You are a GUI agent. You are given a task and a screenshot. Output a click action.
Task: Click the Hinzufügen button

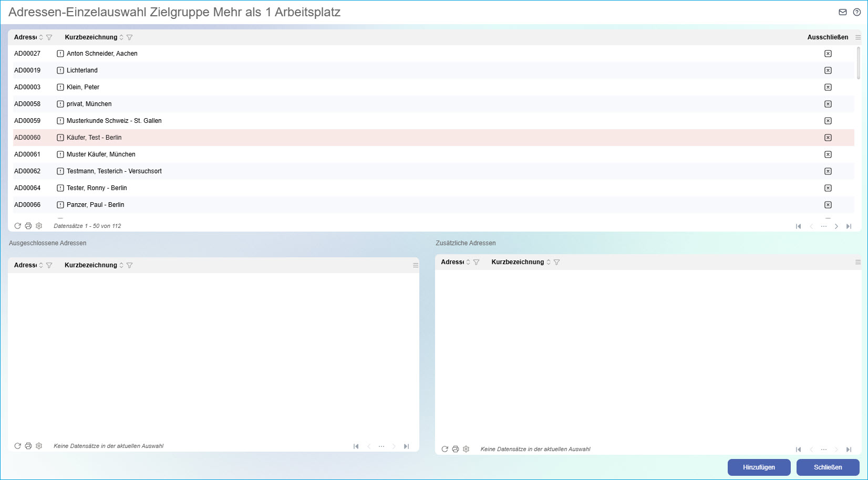click(759, 467)
